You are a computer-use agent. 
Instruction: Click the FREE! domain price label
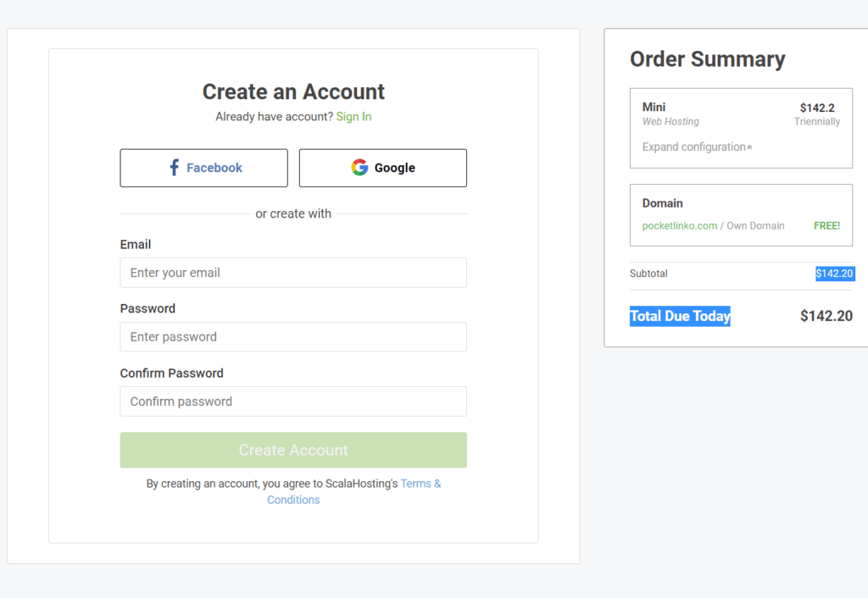pyautogui.click(x=826, y=226)
